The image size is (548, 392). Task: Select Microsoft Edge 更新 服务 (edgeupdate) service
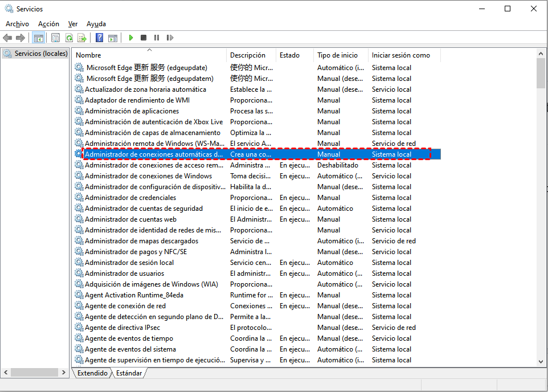click(x=257, y=67)
